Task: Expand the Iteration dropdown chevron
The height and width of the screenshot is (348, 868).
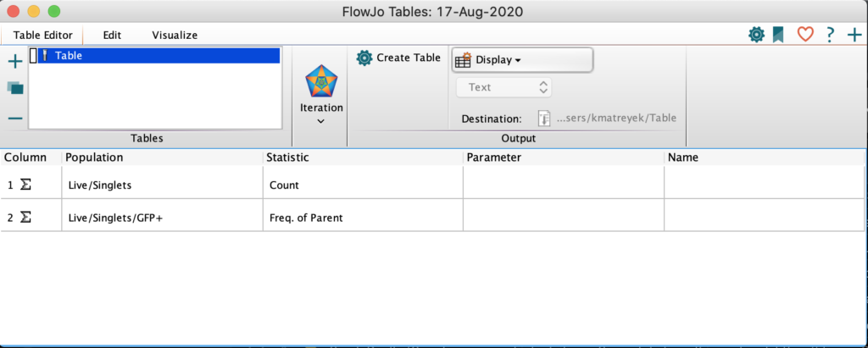Action: pyautogui.click(x=321, y=121)
